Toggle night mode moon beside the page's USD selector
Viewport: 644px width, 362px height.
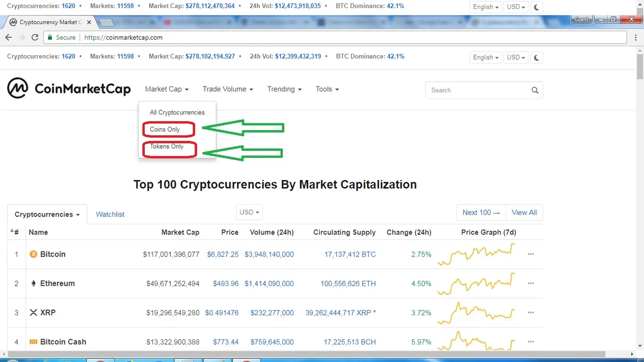point(537,57)
